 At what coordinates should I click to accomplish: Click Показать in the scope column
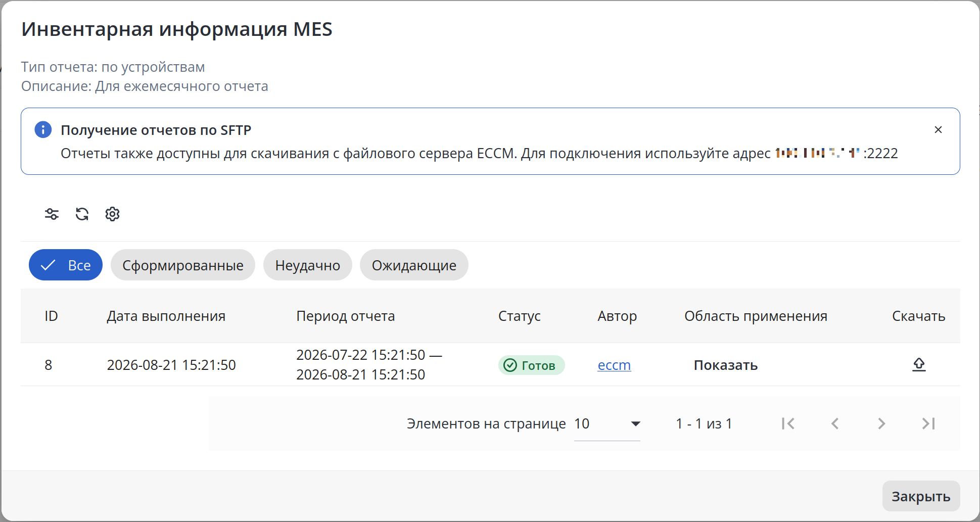(725, 365)
